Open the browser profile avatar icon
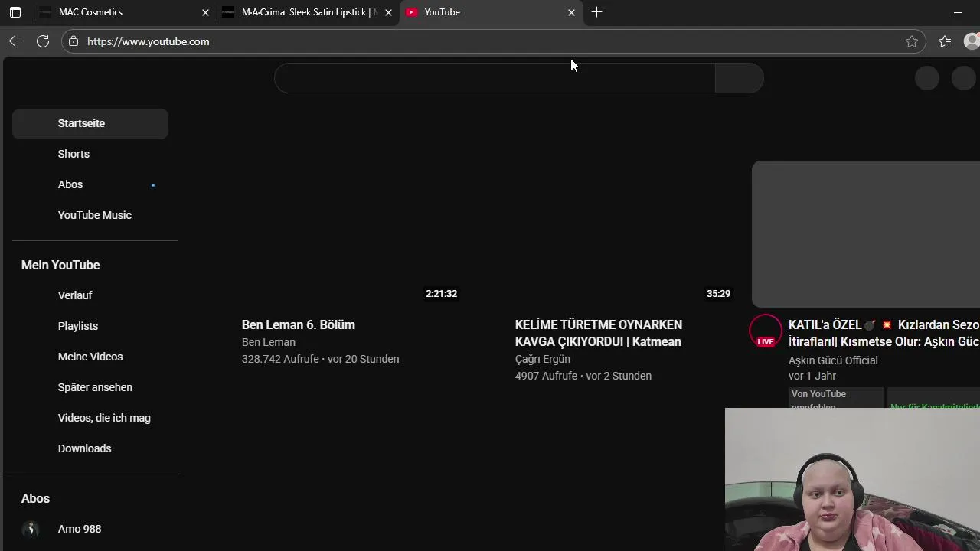Screen dimensions: 980x551 tap(972, 41)
